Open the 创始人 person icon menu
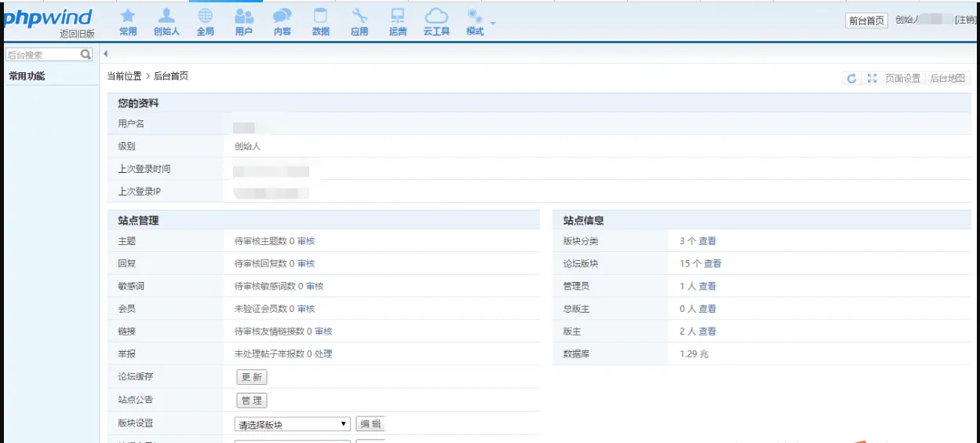 click(166, 22)
